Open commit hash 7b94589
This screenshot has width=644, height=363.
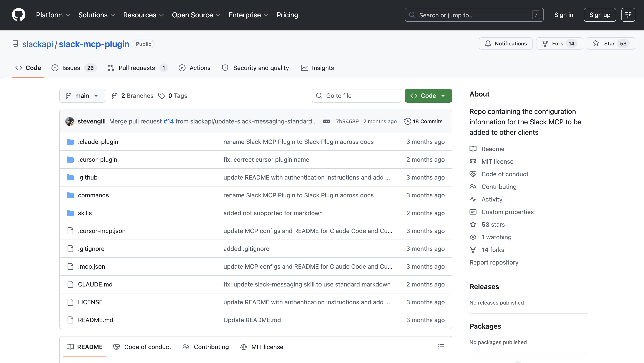coord(347,121)
